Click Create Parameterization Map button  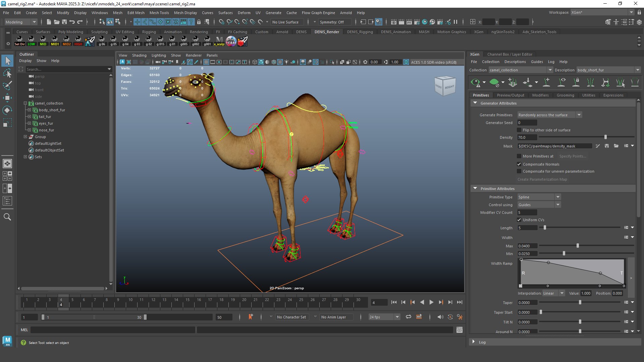pyautogui.click(x=542, y=179)
